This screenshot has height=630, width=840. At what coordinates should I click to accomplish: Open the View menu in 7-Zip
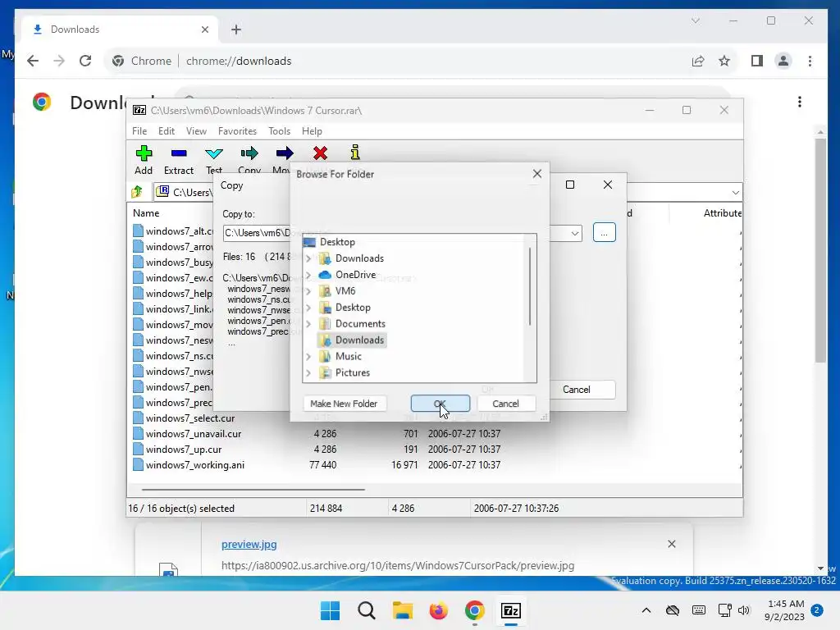tap(196, 131)
